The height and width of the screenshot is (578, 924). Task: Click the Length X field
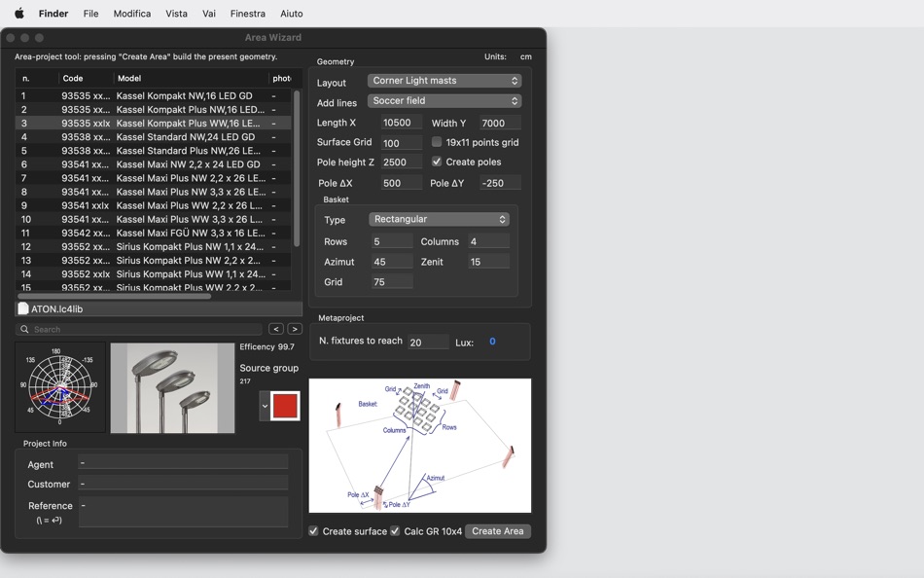[x=401, y=122]
